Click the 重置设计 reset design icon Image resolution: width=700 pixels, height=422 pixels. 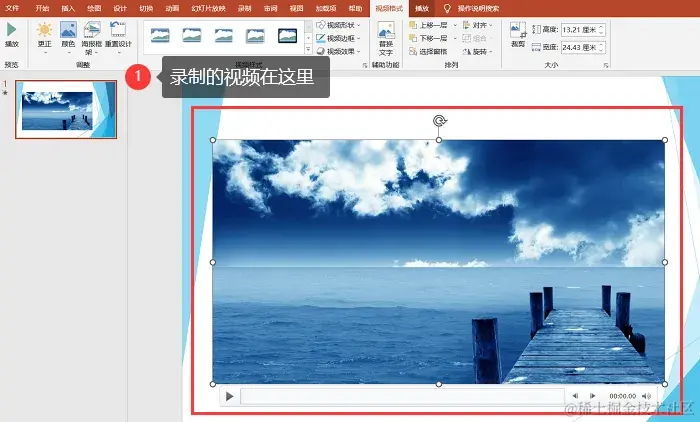pyautogui.click(x=118, y=29)
